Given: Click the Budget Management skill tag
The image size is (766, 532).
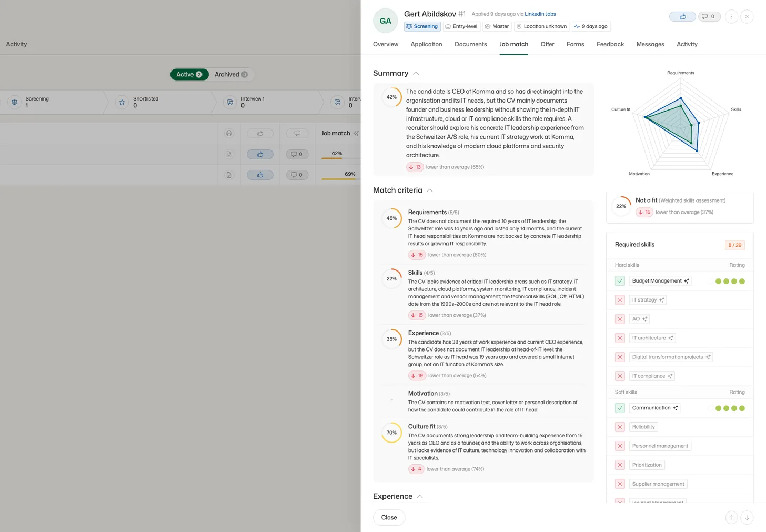Looking at the screenshot, I should (660, 281).
